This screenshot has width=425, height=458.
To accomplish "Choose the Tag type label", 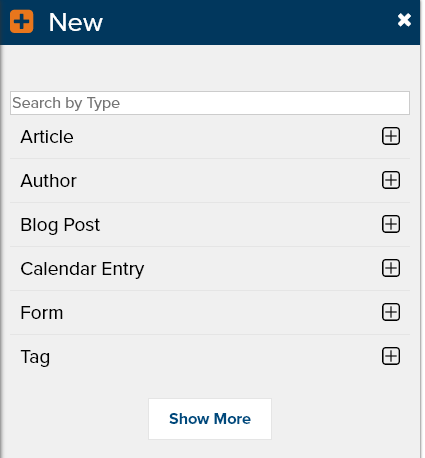I will (x=35, y=357).
